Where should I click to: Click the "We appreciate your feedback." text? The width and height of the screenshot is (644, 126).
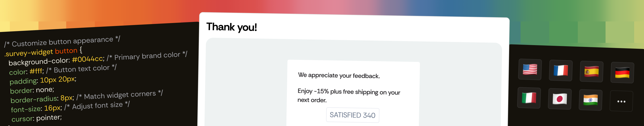339,75
